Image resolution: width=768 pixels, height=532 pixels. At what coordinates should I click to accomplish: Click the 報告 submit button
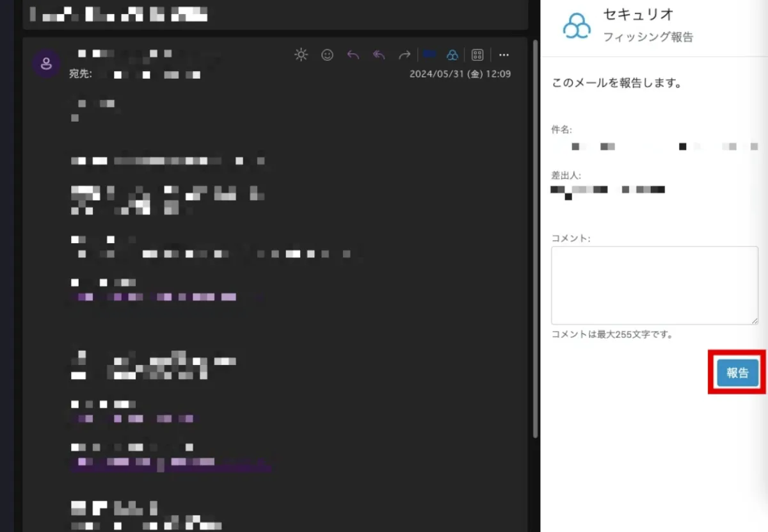click(x=737, y=373)
